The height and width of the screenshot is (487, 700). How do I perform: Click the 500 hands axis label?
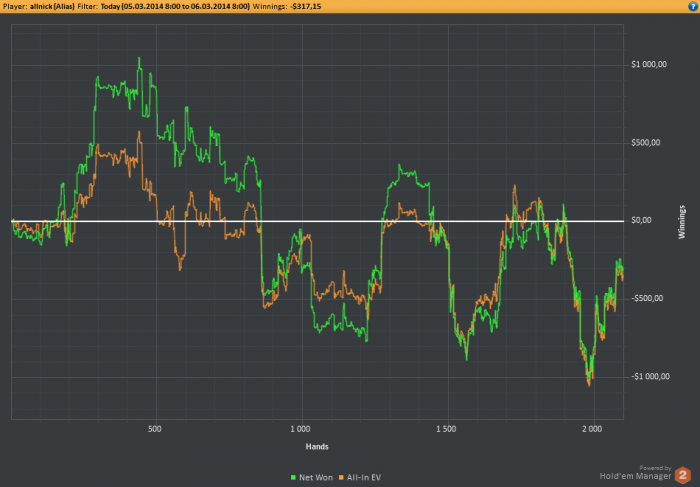tap(154, 429)
